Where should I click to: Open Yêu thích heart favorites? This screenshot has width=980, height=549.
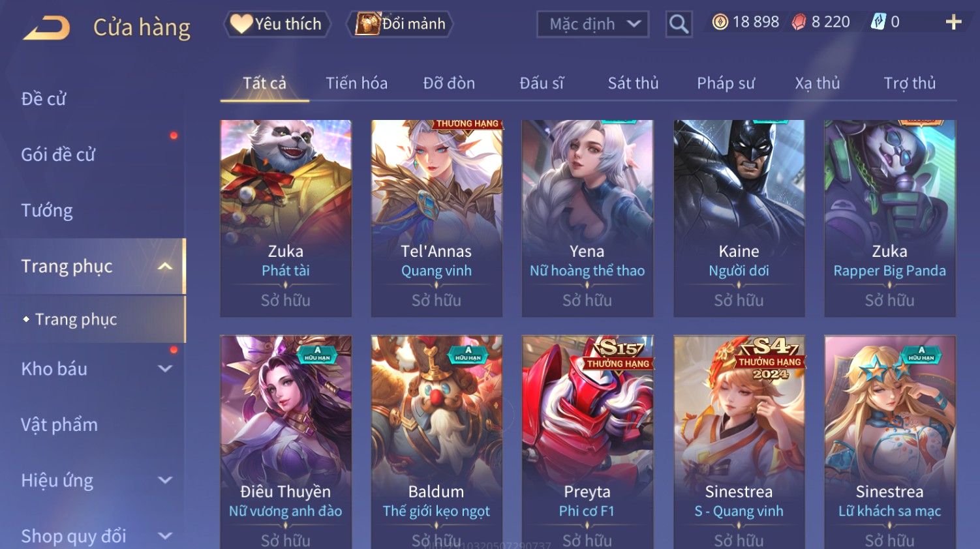[x=277, y=24]
